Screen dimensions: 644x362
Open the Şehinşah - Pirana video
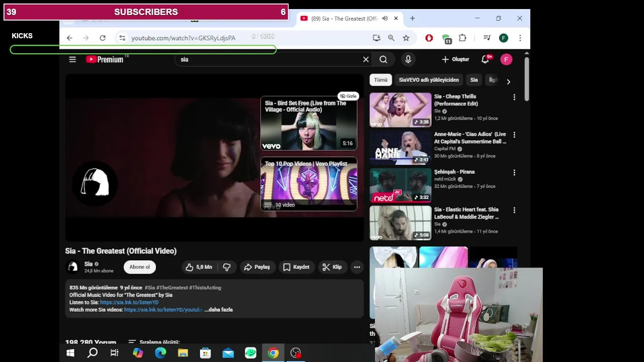(x=454, y=172)
